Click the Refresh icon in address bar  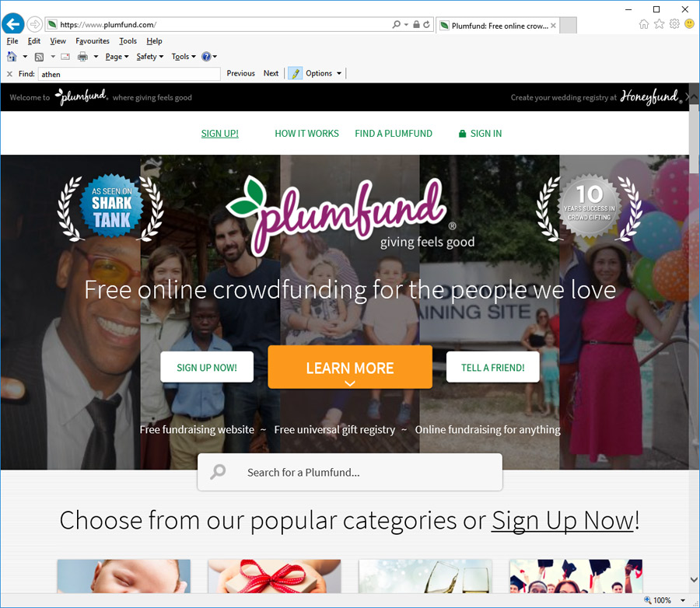[427, 25]
